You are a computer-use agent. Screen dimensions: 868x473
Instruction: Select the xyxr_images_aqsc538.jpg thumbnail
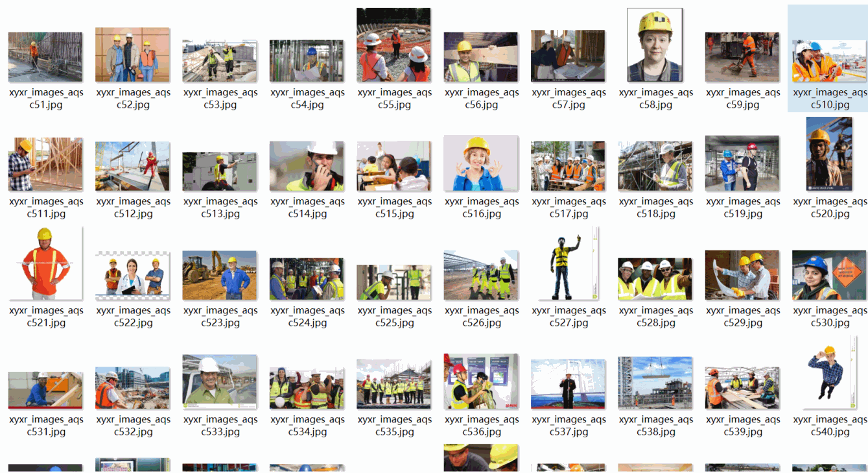click(x=655, y=382)
